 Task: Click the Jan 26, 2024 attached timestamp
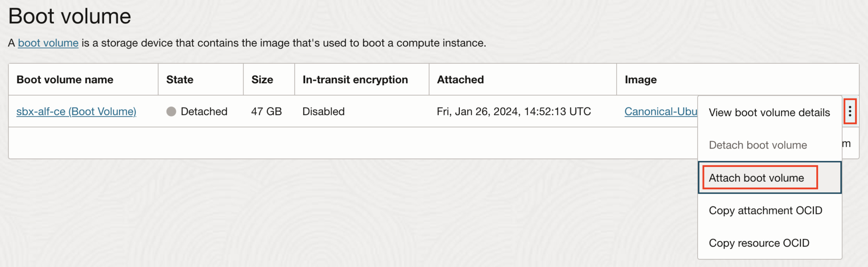coord(514,112)
